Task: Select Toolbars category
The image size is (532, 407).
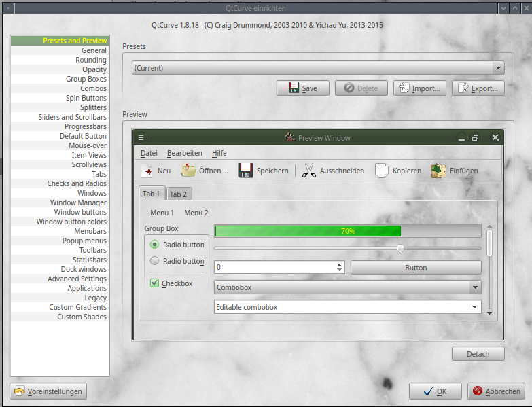Action: tap(60, 249)
